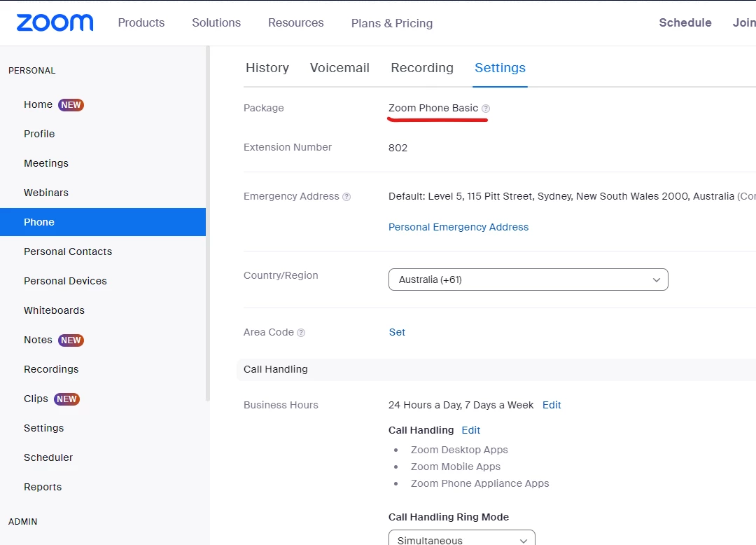
Task: Click Schedule in the top bar
Action: 685,22
